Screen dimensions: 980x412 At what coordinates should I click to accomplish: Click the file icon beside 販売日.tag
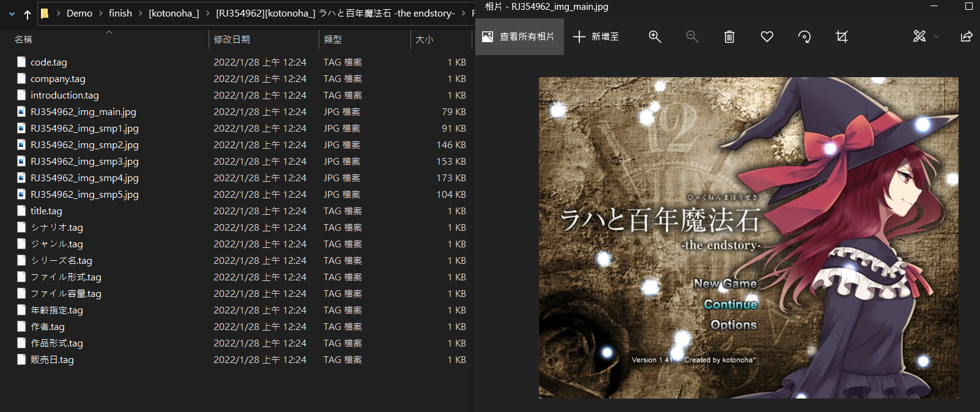click(x=21, y=359)
